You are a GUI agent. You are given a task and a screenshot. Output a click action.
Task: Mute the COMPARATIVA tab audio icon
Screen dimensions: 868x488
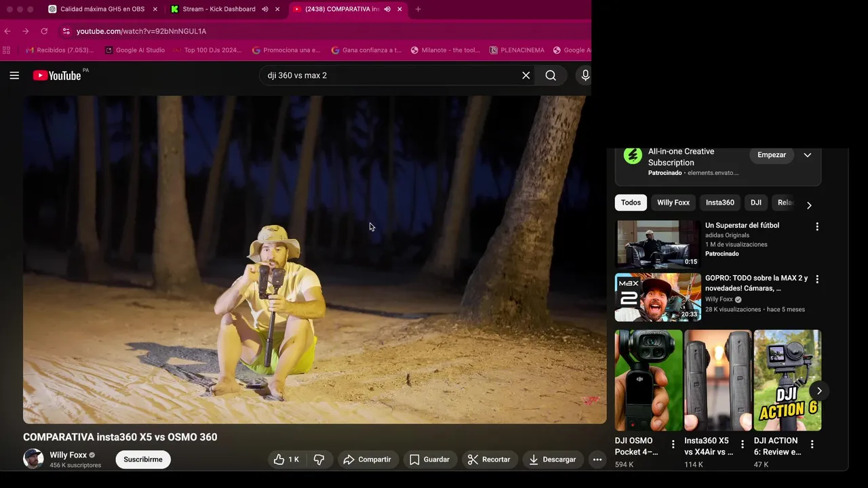387,9
